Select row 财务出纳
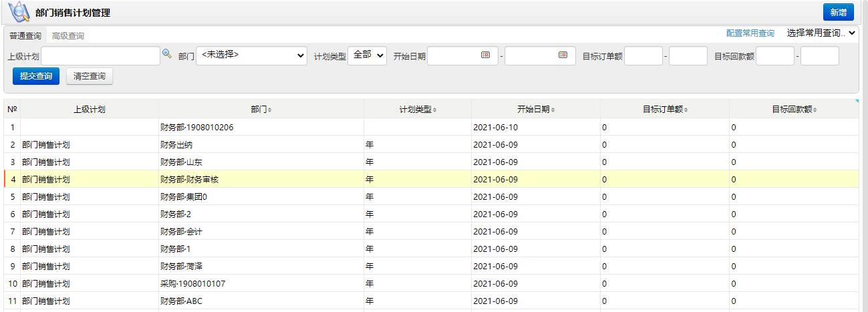The height and width of the screenshot is (312, 868). (431, 144)
